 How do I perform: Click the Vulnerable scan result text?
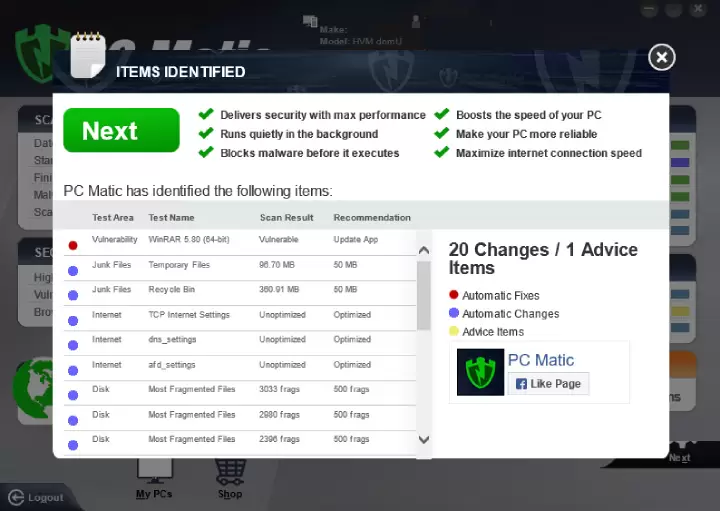click(x=278, y=239)
